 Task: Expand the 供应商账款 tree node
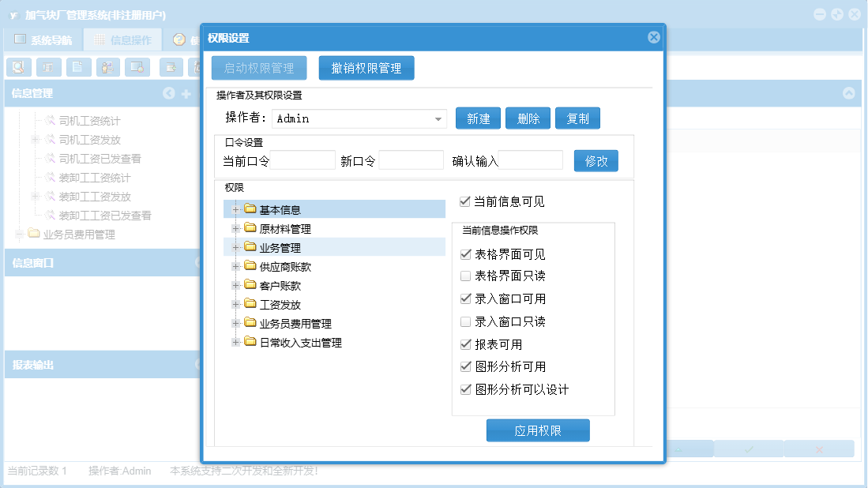(235, 267)
